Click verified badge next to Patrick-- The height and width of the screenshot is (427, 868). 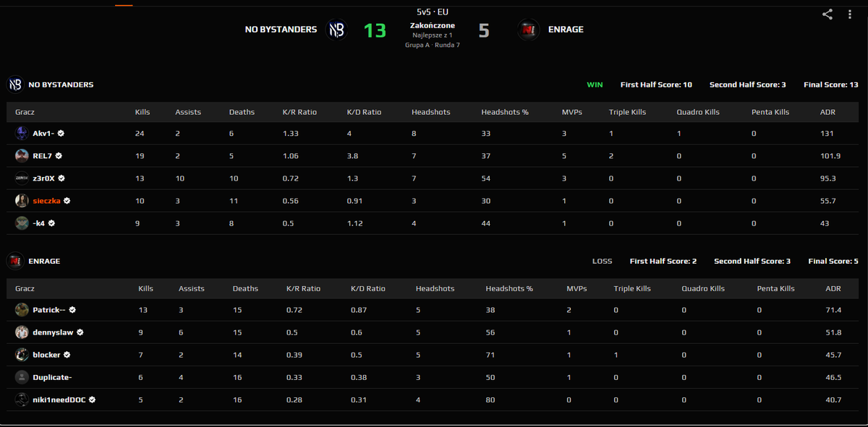click(72, 309)
